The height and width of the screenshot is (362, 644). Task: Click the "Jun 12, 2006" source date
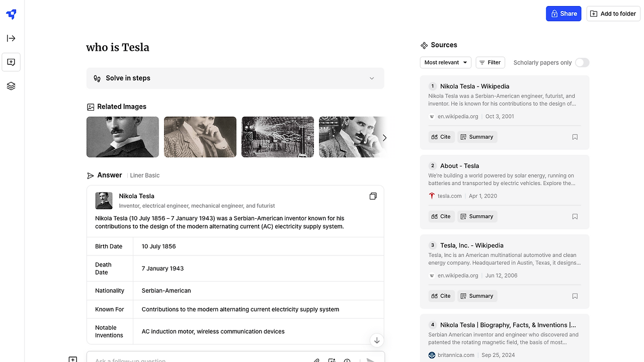click(x=502, y=276)
